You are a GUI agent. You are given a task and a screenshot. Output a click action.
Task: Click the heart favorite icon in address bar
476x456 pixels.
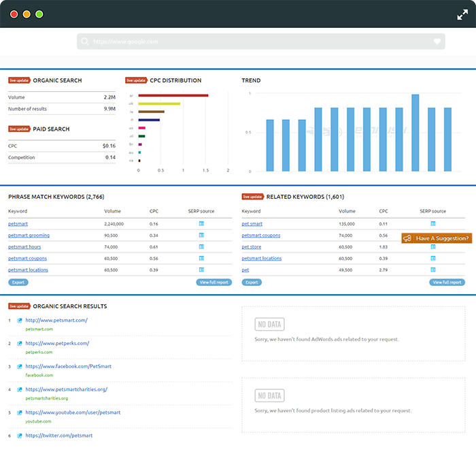437,42
